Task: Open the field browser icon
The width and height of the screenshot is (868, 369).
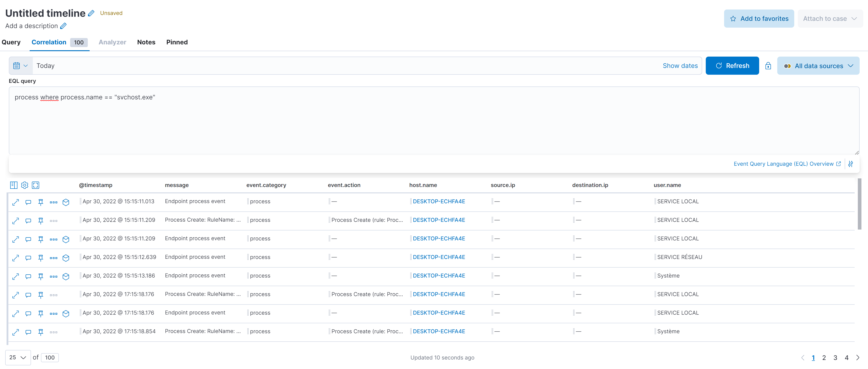Action: pos(14,185)
